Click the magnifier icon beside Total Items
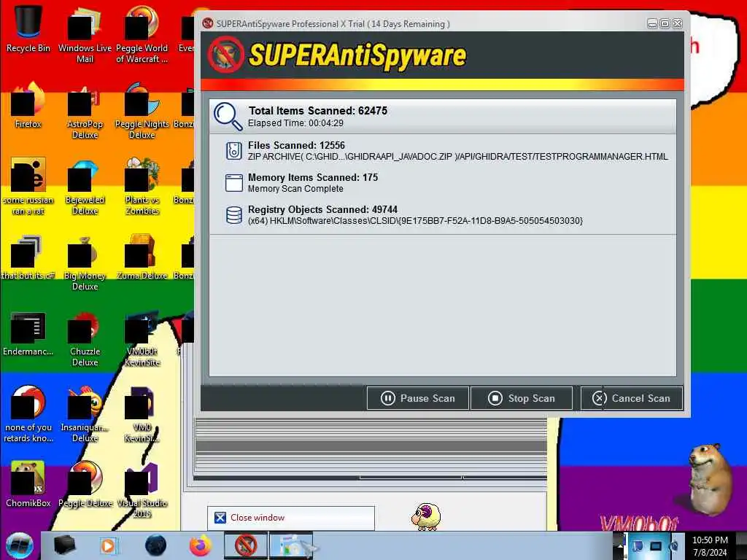The width and height of the screenshot is (747, 560). click(x=228, y=116)
